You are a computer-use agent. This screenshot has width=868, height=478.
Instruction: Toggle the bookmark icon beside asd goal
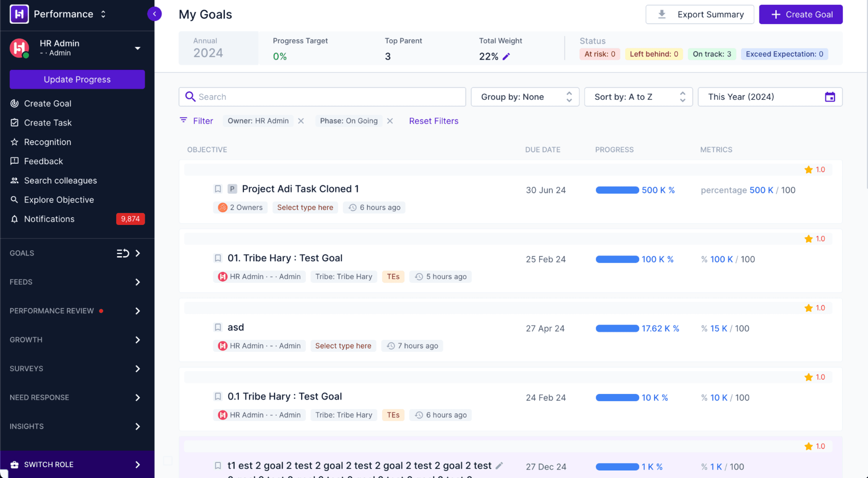[218, 327]
